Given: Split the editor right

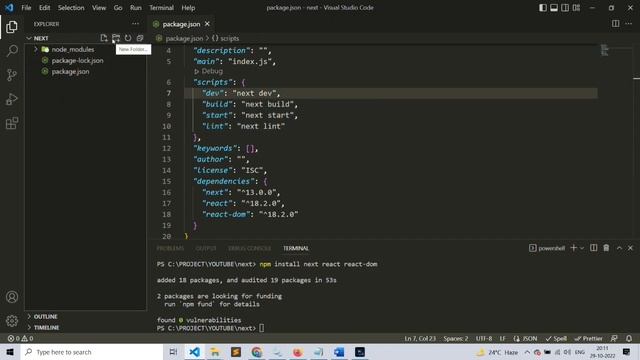Looking at the screenshot, I should (x=616, y=24).
